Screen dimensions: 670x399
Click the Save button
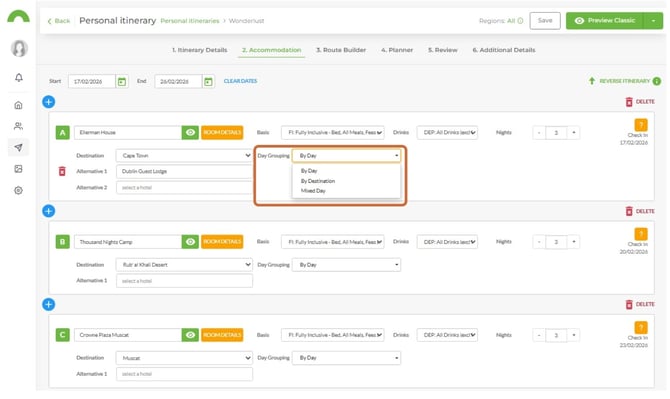(545, 21)
